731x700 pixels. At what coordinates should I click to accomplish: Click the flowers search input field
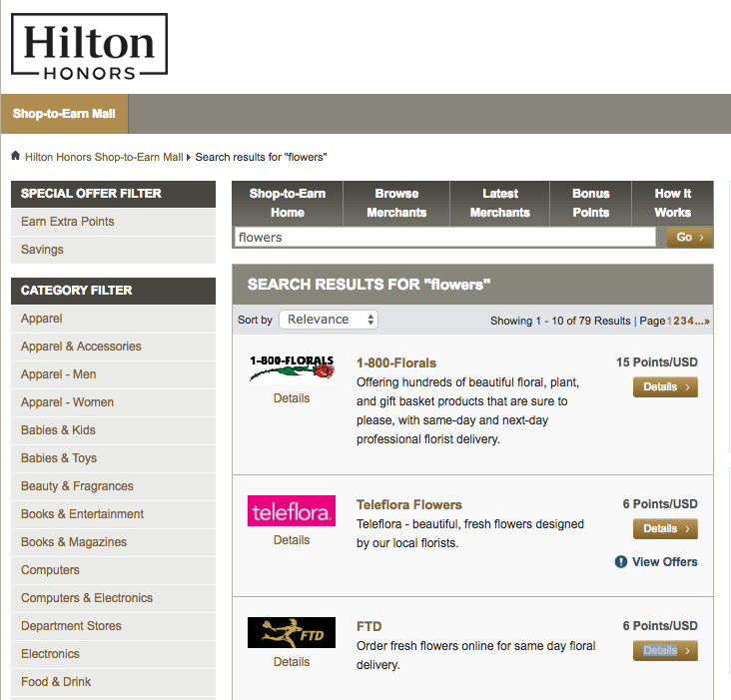tap(445, 238)
